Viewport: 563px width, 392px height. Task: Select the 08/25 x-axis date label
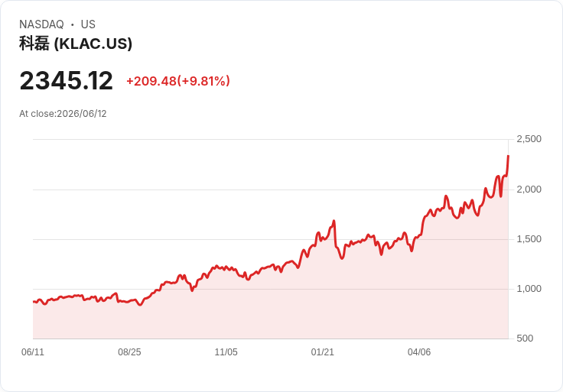coord(129,352)
